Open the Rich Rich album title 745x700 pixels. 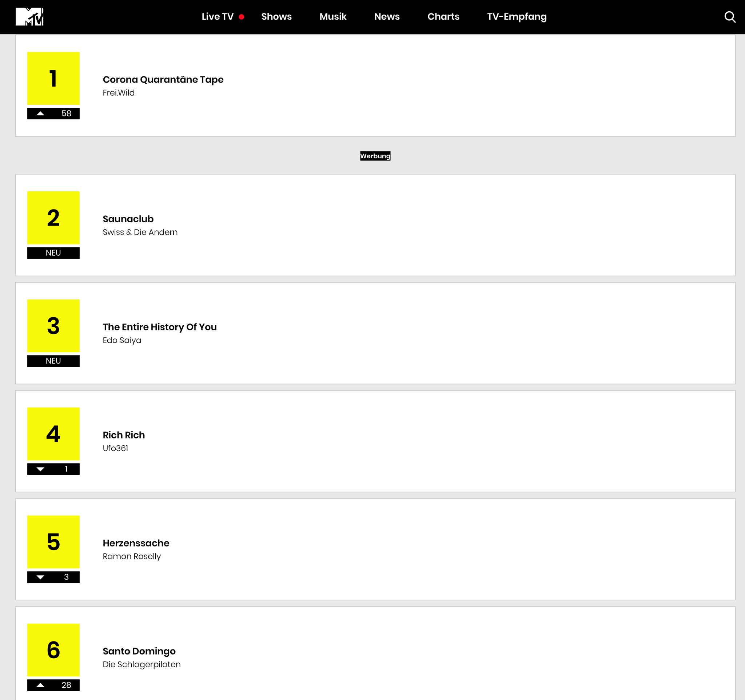click(x=124, y=435)
